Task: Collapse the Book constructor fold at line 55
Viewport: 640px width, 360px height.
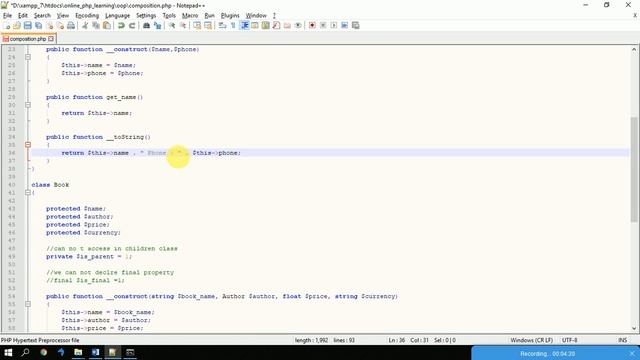Action: pyautogui.click(x=28, y=304)
